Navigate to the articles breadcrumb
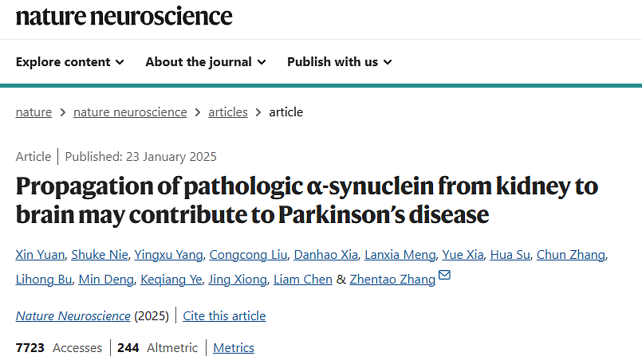 coord(228,112)
